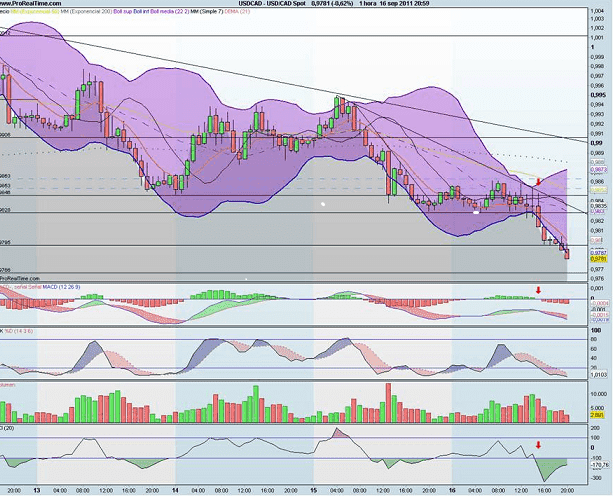Click the 10.000 label on the volume scale

pyautogui.click(x=598, y=394)
